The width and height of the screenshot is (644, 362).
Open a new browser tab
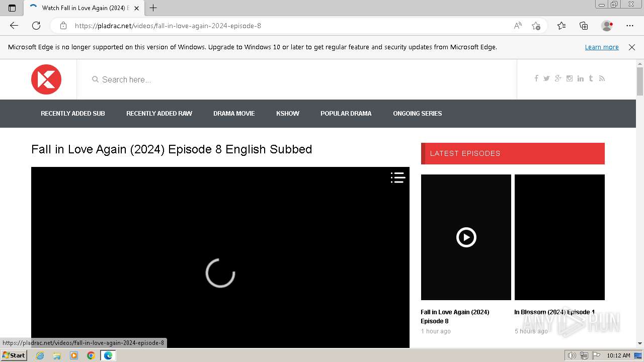click(x=153, y=8)
